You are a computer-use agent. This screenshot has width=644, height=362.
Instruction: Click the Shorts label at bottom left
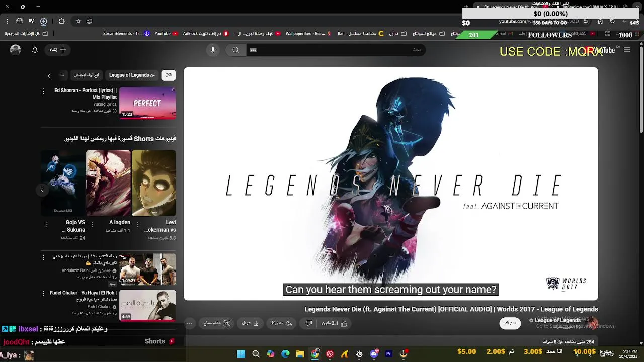[x=155, y=341]
